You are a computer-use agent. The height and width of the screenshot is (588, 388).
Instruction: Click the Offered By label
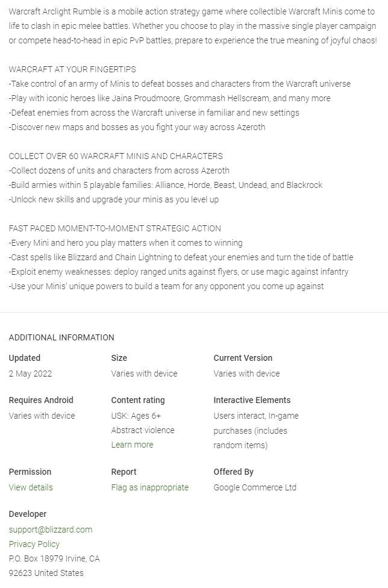[233, 472]
